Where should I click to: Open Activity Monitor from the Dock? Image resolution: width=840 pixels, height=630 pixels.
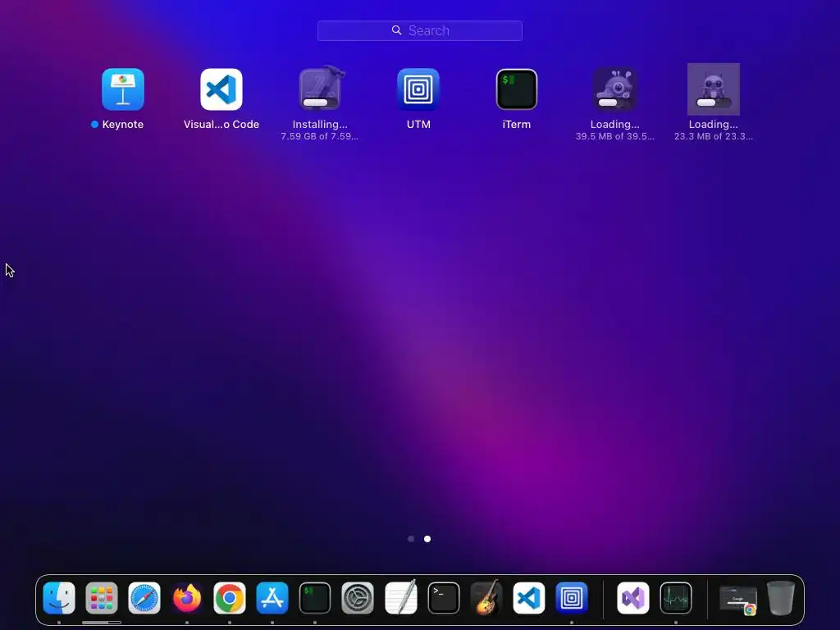tap(676, 598)
